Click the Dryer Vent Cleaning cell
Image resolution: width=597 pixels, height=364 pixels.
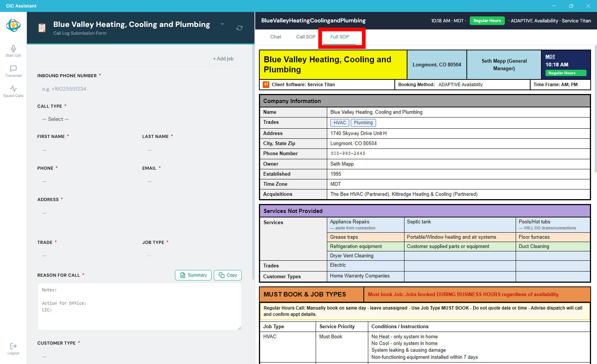pos(365,256)
